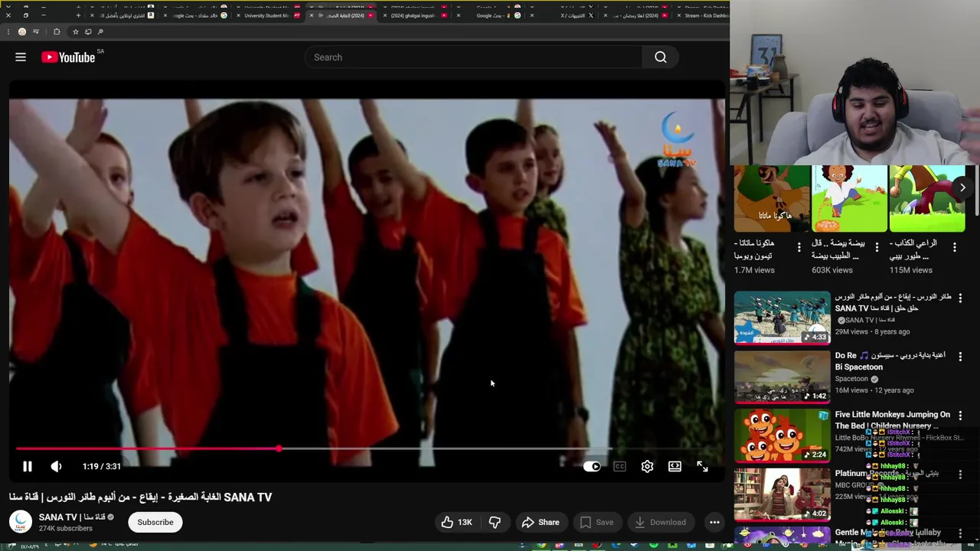The width and height of the screenshot is (980, 551).
Task: Open the الراعي الكذاب shelf thumbnail
Action: pyautogui.click(x=927, y=198)
